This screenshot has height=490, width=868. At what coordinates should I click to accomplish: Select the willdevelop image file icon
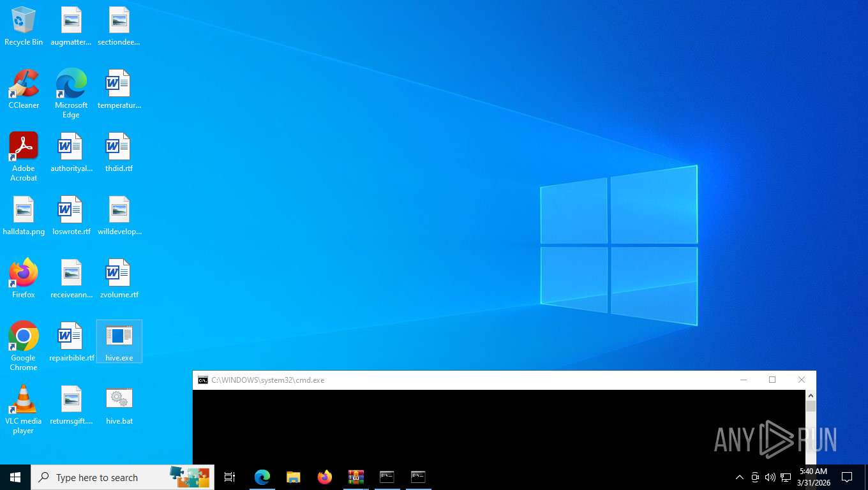click(119, 216)
